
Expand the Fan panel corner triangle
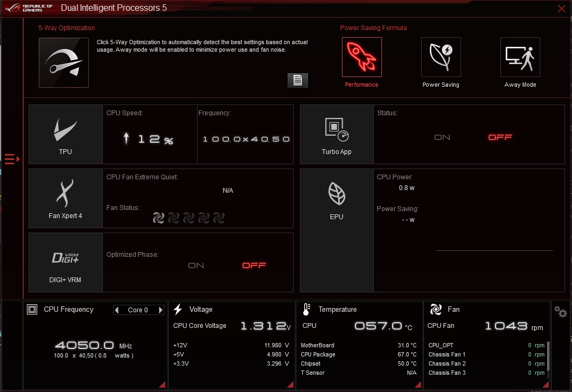pyautogui.click(x=546, y=384)
